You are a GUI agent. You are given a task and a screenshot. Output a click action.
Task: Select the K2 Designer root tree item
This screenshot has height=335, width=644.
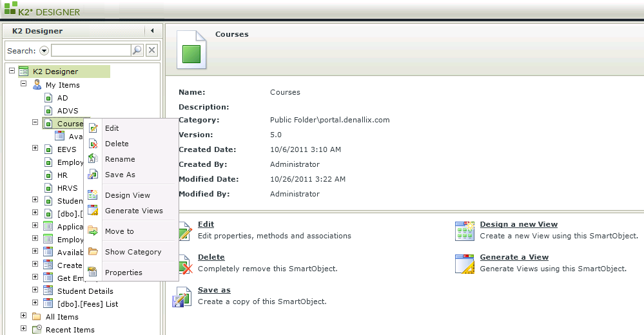pyautogui.click(x=55, y=72)
